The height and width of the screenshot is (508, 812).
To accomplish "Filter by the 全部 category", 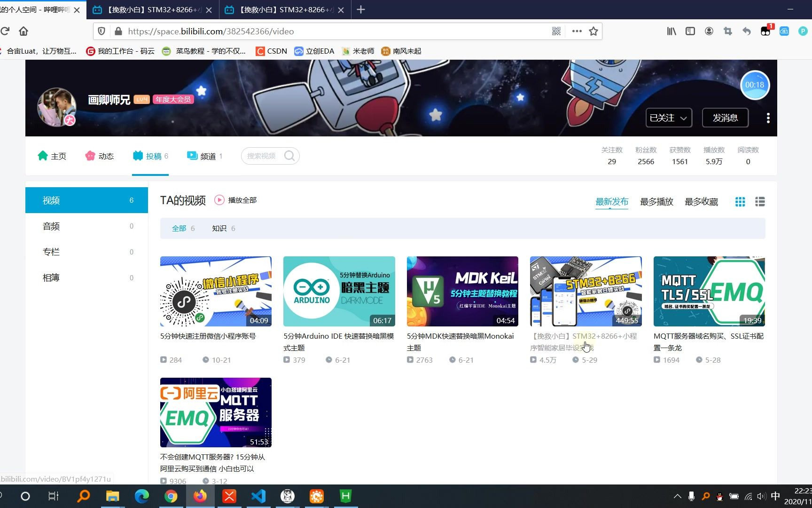I will [183, 228].
